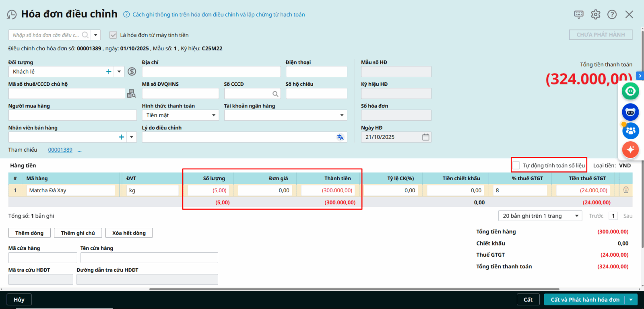Open the help question mark icon
This screenshot has width=644, height=309.
pos(612,14)
